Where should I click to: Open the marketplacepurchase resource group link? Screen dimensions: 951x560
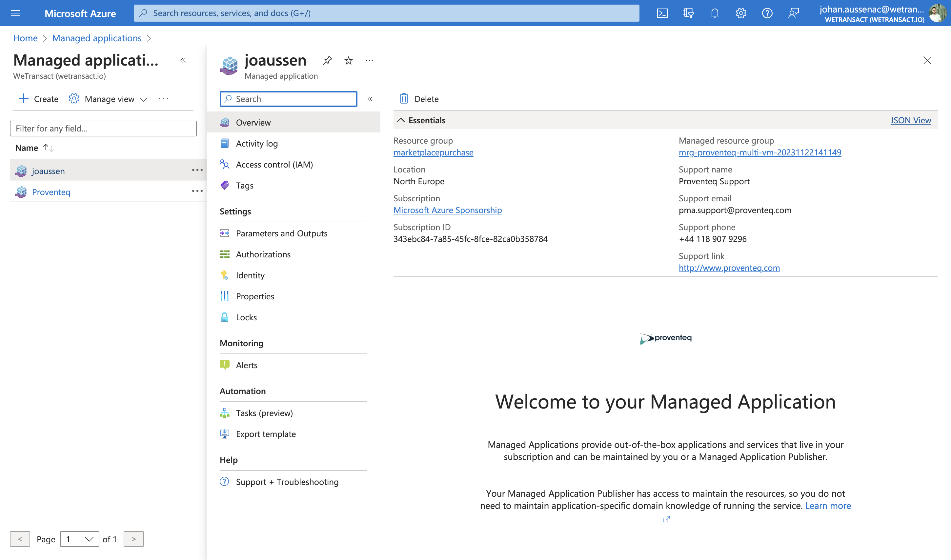tap(433, 152)
